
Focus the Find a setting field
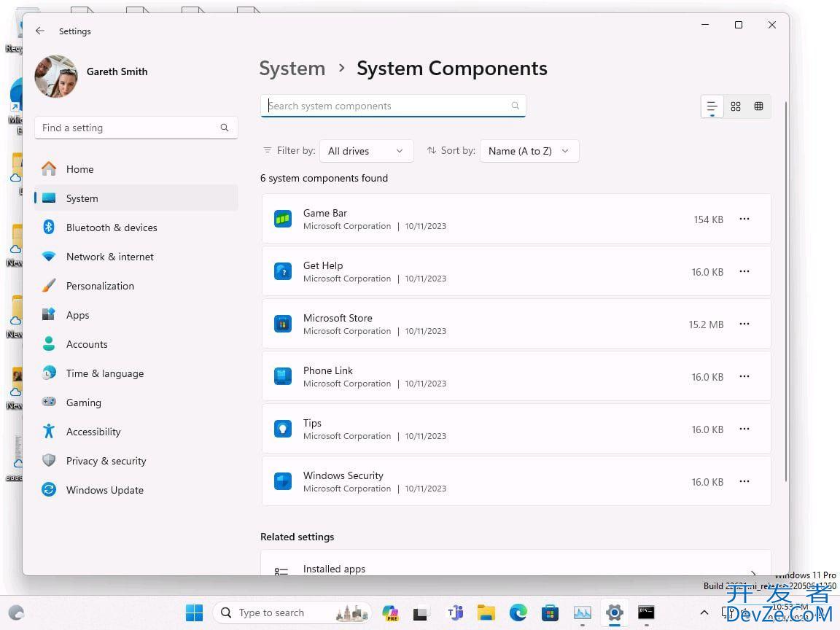point(136,128)
